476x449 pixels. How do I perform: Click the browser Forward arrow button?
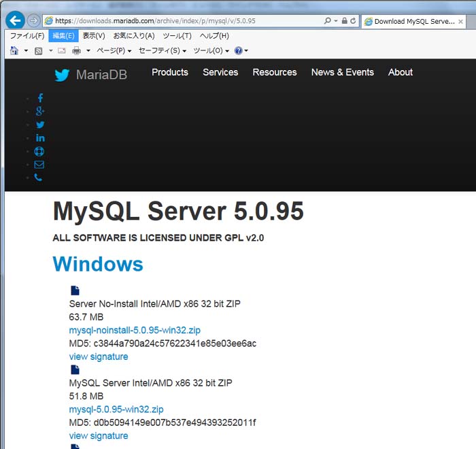(33, 20)
